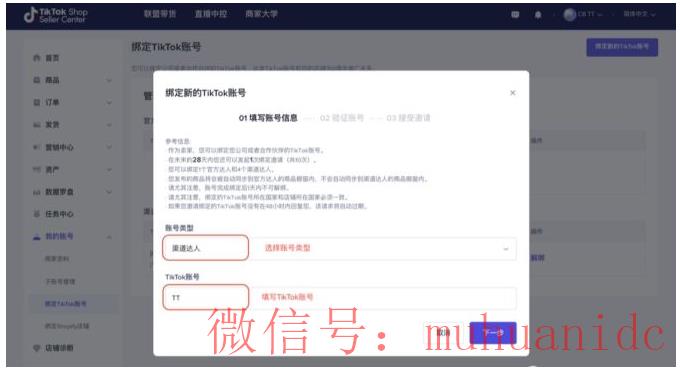Open the notification bell in the header
The width and height of the screenshot is (680, 371).
tap(538, 15)
